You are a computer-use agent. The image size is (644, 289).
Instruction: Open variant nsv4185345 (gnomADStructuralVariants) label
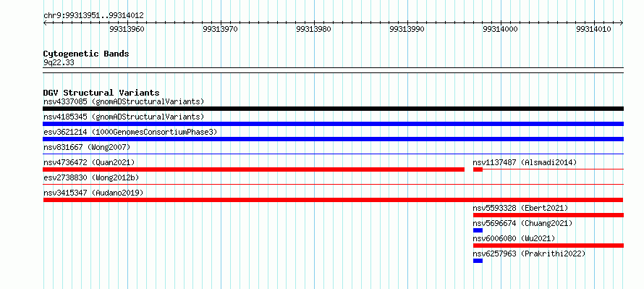(124, 117)
